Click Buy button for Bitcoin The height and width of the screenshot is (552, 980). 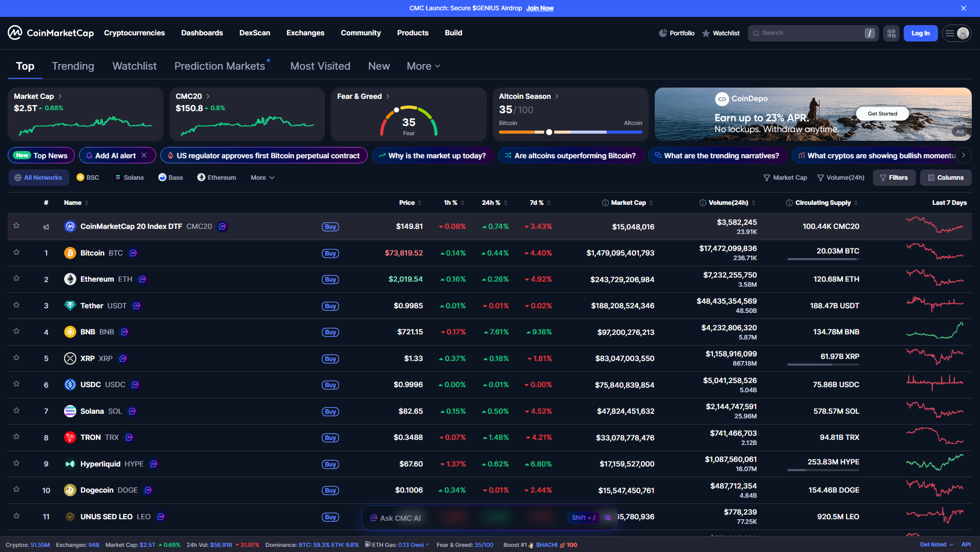[x=330, y=253]
